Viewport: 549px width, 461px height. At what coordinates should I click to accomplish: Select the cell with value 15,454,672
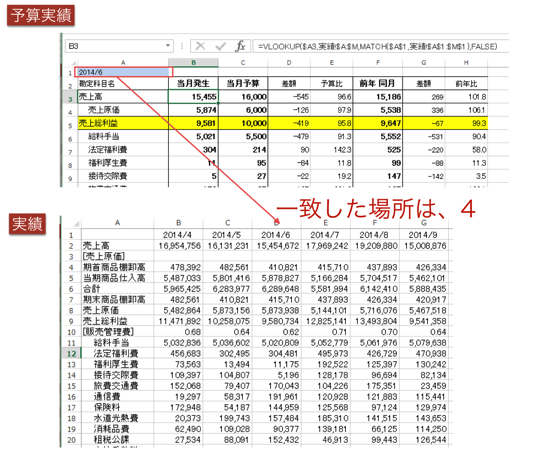tap(277, 246)
